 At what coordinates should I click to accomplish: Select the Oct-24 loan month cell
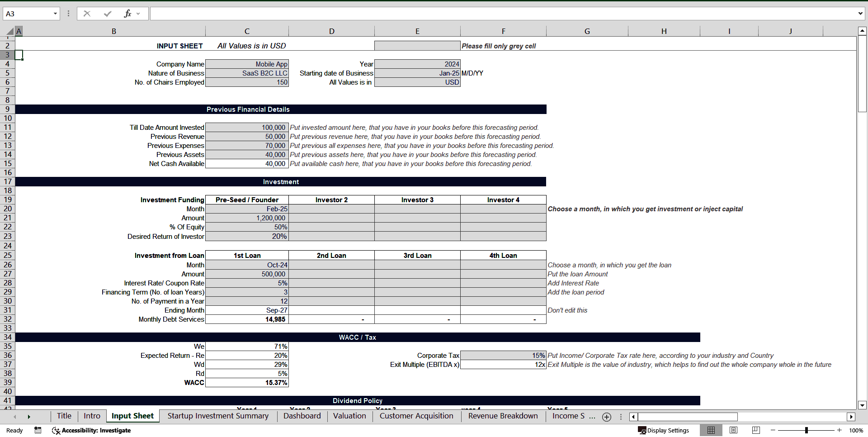pyautogui.click(x=247, y=265)
